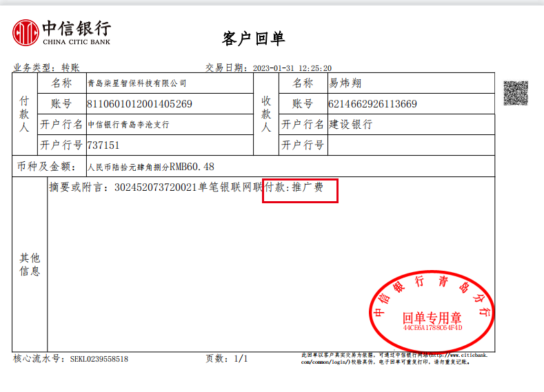Select the title 客户回单
Viewport: 544px width, 392px height.
click(x=254, y=39)
